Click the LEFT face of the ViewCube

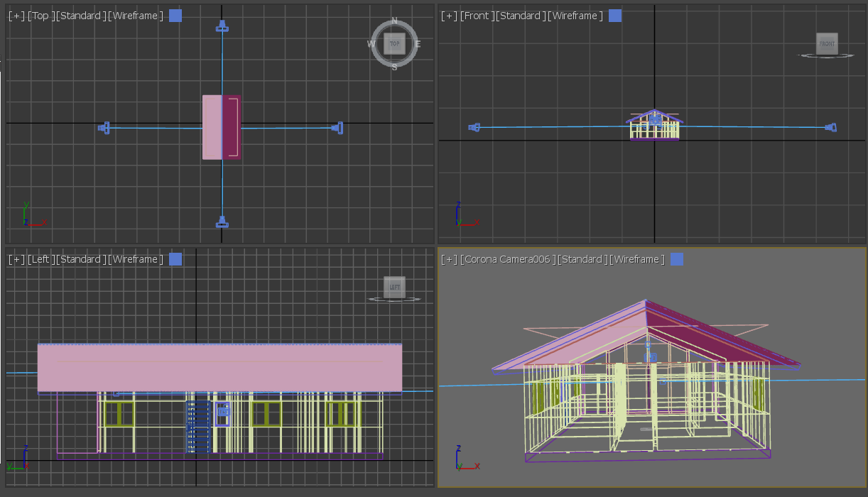tap(394, 287)
